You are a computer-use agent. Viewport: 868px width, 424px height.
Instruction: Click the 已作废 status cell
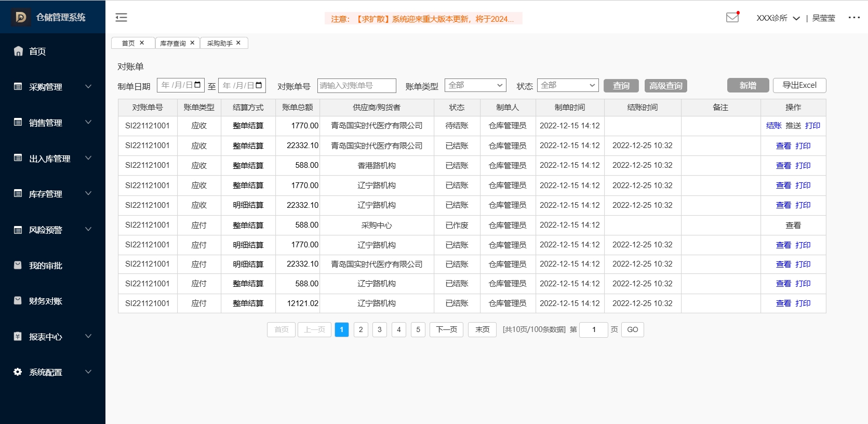(x=457, y=225)
